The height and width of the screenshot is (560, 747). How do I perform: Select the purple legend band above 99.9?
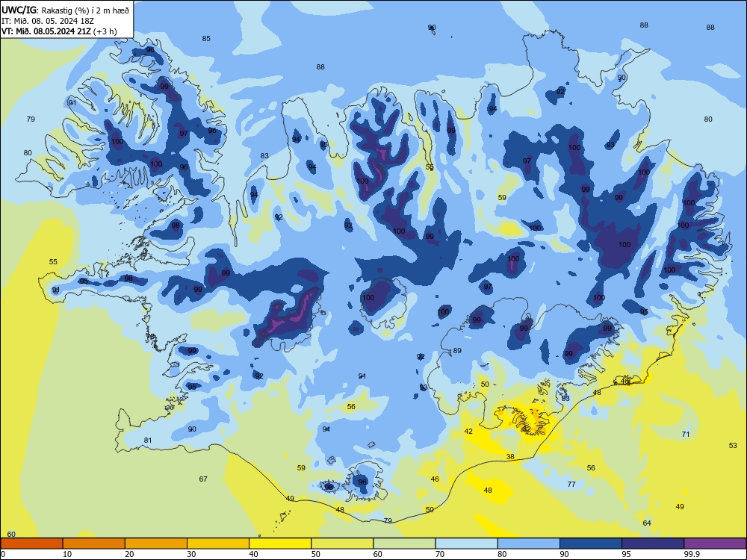[x=715, y=544]
